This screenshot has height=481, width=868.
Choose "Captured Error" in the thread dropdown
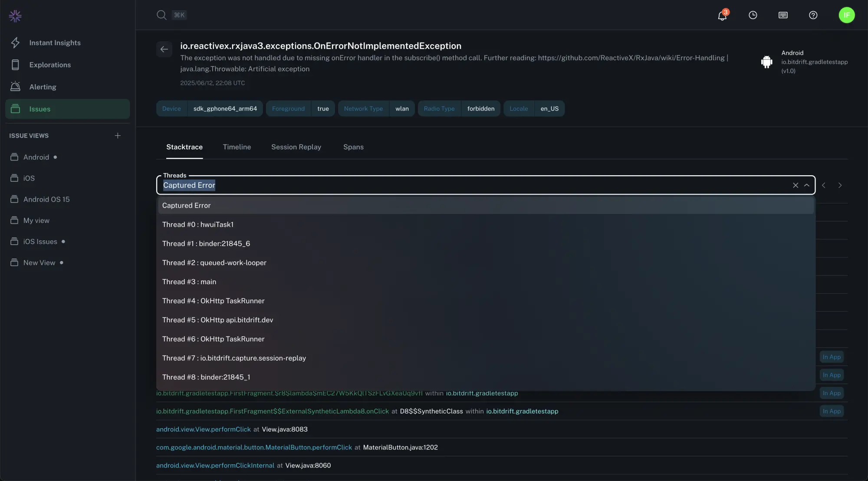[186, 205]
